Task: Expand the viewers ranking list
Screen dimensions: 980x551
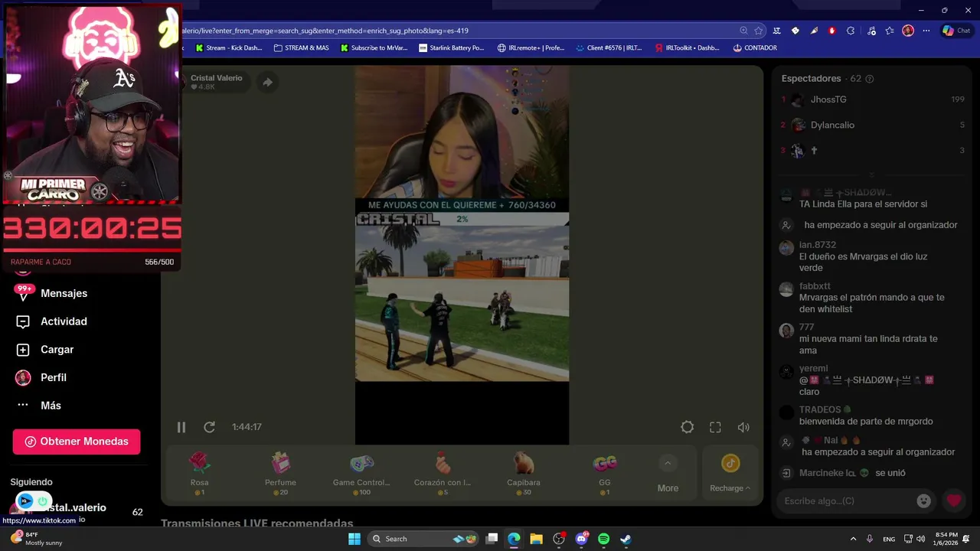Action: point(871,175)
